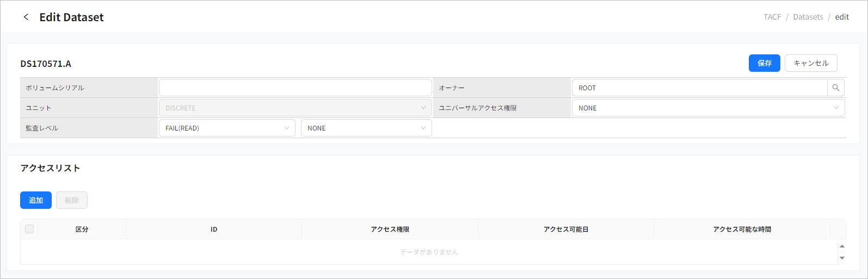Open the second audit level NONE dropdown
The image size is (868, 279).
[x=366, y=128]
